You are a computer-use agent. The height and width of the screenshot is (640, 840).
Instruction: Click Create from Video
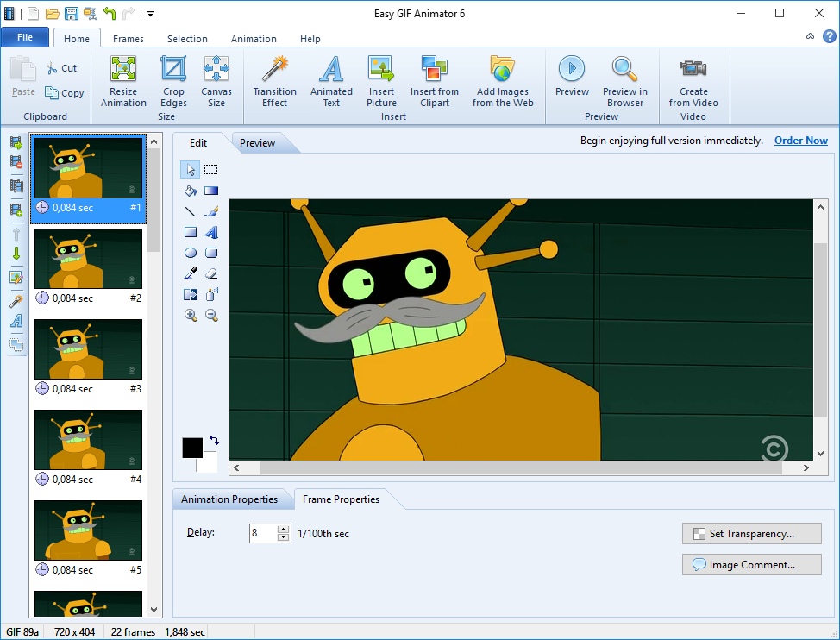point(693,81)
